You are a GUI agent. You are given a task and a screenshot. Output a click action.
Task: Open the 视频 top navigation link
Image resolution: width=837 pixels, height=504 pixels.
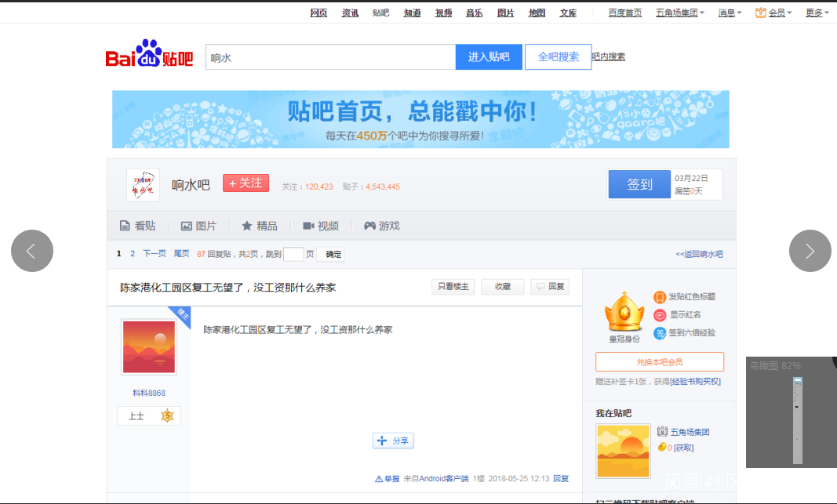pyautogui.click(x=443, y=13)
